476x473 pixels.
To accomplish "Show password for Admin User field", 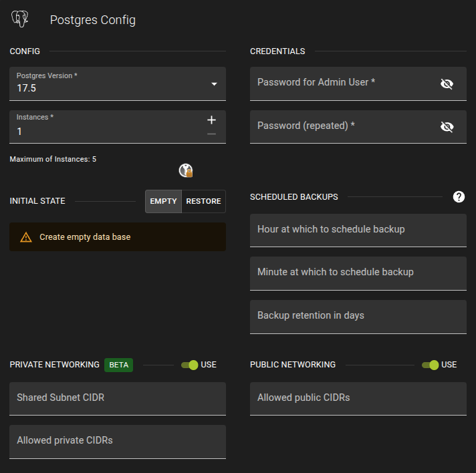I will point(447,84).
